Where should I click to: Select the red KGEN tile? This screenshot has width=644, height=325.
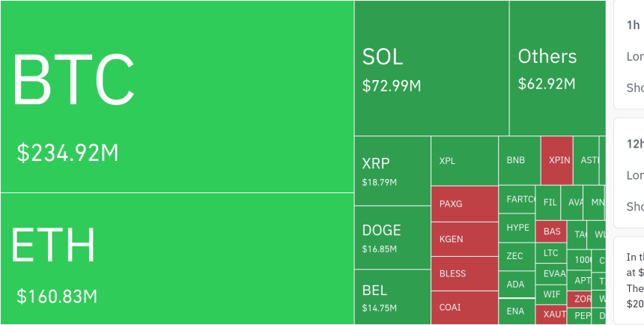[x=464, y=239]
